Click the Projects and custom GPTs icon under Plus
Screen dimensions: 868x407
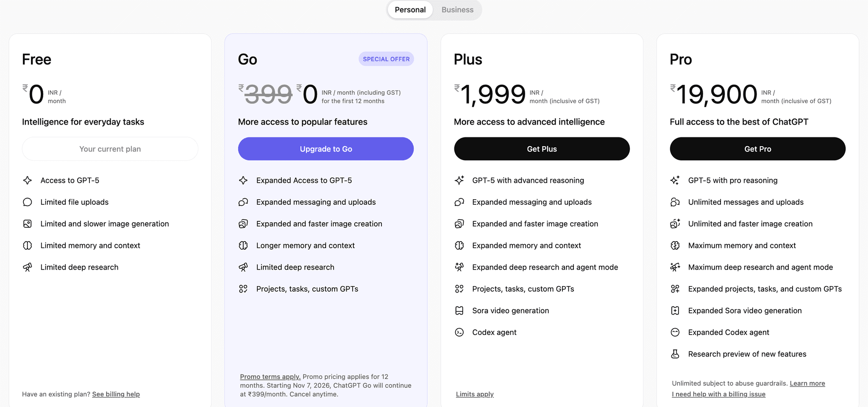pyautogui.click(x=459, y=289)
